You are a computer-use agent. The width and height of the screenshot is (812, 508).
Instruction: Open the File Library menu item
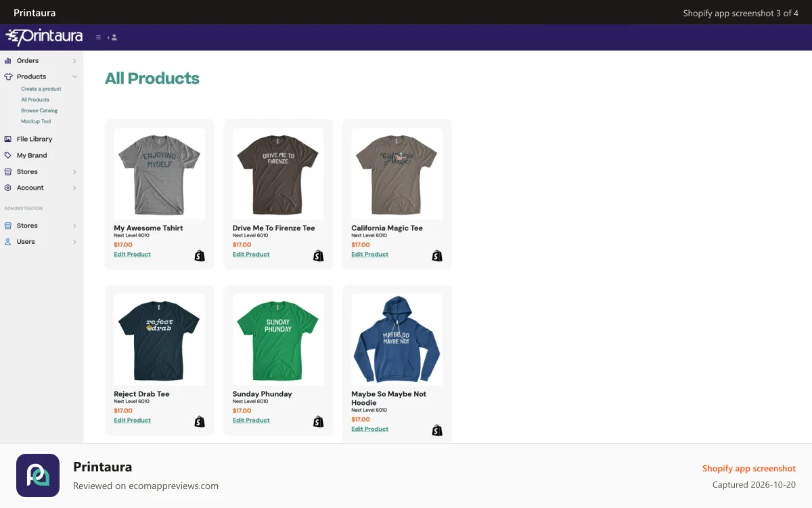[35, 139]
